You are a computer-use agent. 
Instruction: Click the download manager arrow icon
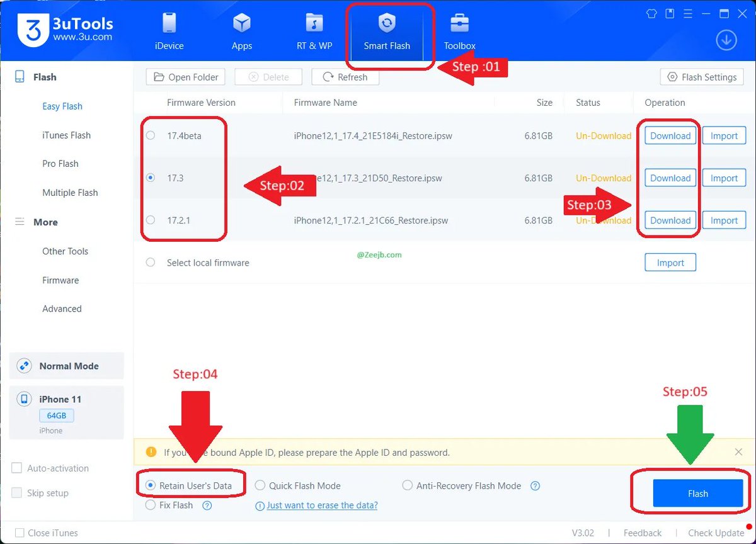pyautogui.click(x=726, y=40)
